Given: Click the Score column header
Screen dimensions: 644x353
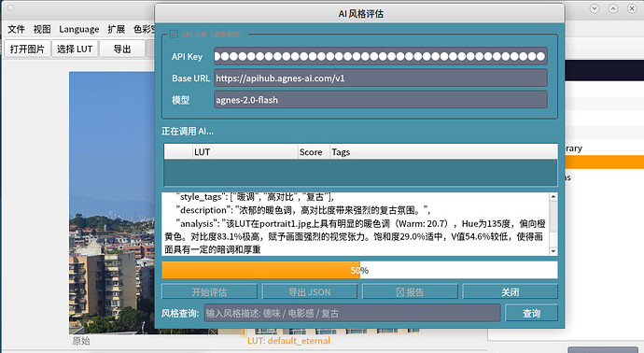Looking at the screenshot, I should 314,152.
